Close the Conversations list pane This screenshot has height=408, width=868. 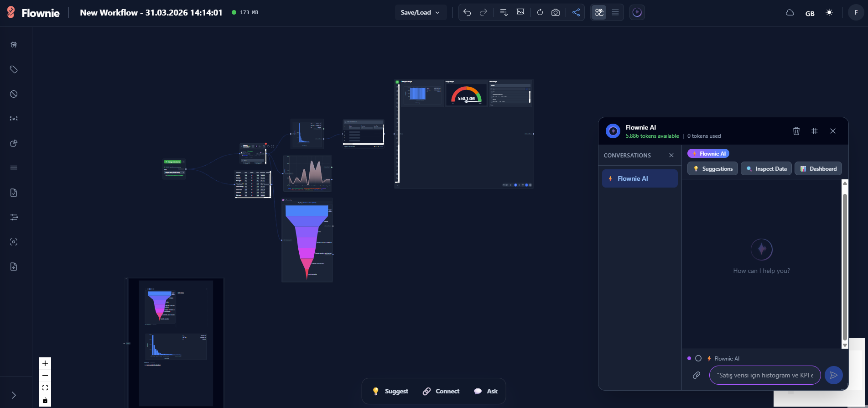[x=671, y=155]
